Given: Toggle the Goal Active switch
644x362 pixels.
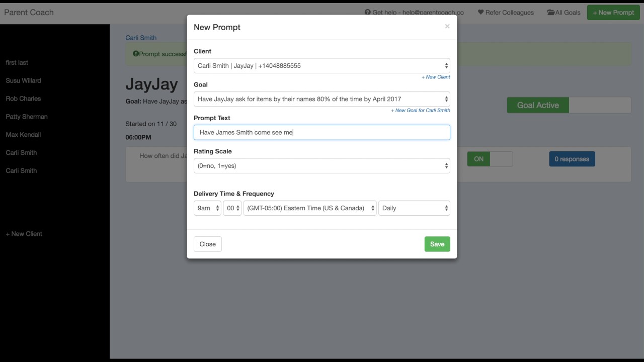Looking at the screenshot, I should (569, 105).
